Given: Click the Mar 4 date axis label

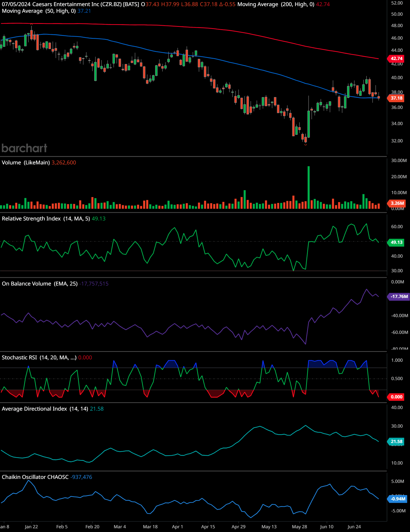Looking at the screenshot, I should [120, 527].
